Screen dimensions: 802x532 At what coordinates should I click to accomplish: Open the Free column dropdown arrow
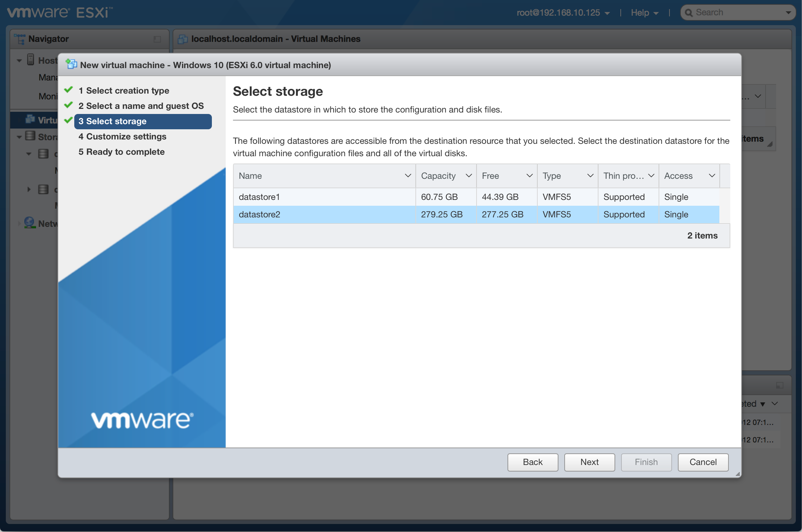click(530, 176)
